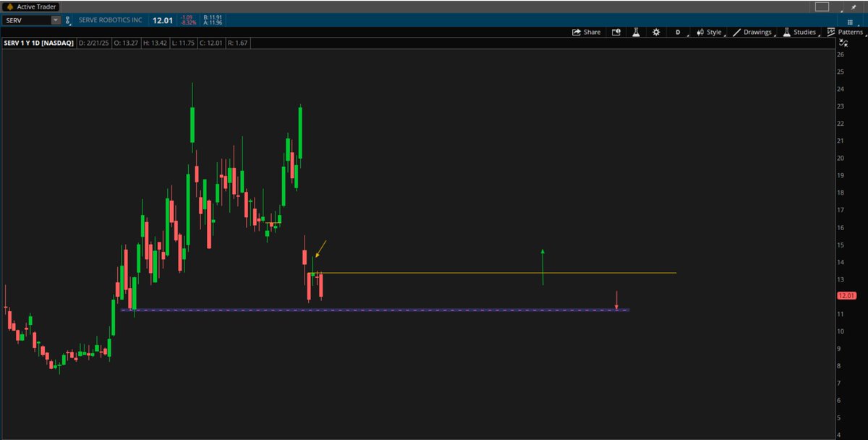Click the bid value B: 11.91
868x440 pixels.
click(213, 18)
